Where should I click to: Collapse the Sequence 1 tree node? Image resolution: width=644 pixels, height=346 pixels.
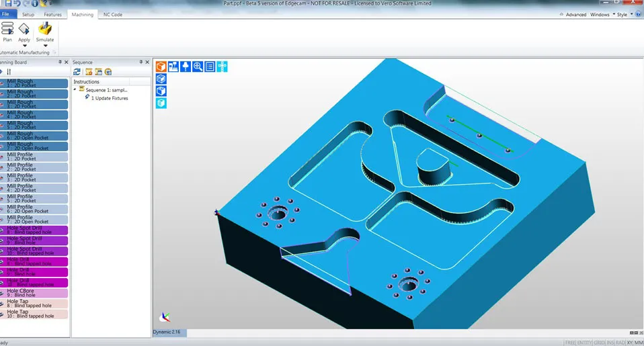point(75,89)
